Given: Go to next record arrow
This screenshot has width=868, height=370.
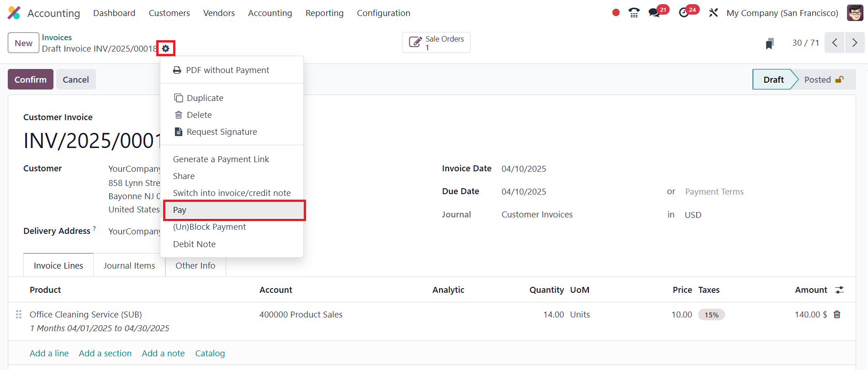Looking at the screenshot, I should [x=854, y=43].
